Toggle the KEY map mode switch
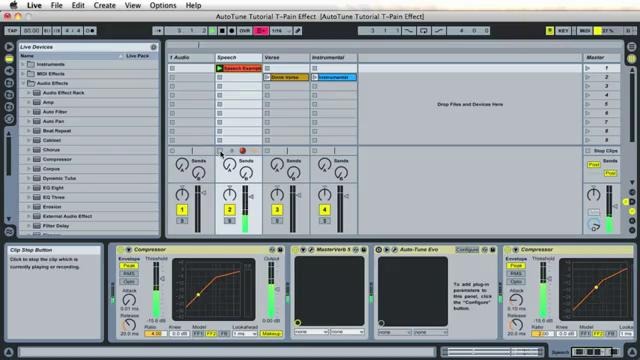 (563, 31)
